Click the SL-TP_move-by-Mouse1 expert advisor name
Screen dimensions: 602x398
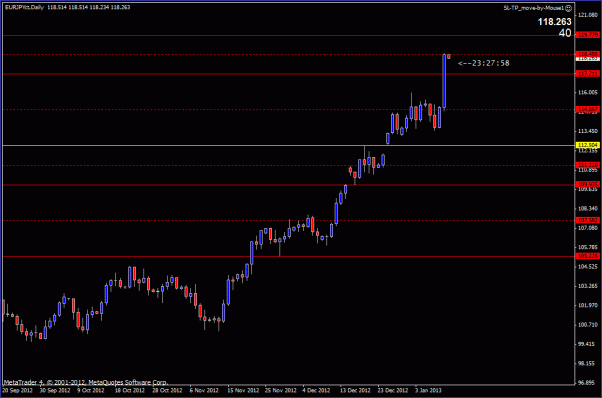(x=534, y=8)
